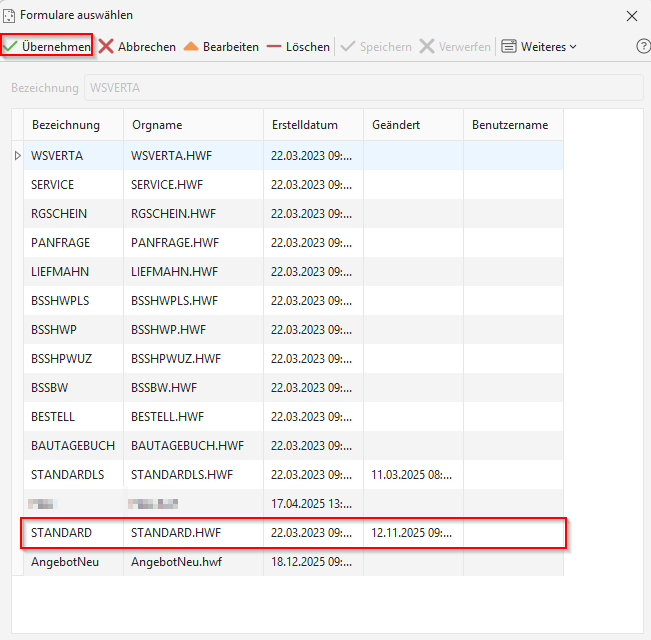651x640 pixels.
Task: Sort by the Erstelldatum column header
Action: point(305,125)
